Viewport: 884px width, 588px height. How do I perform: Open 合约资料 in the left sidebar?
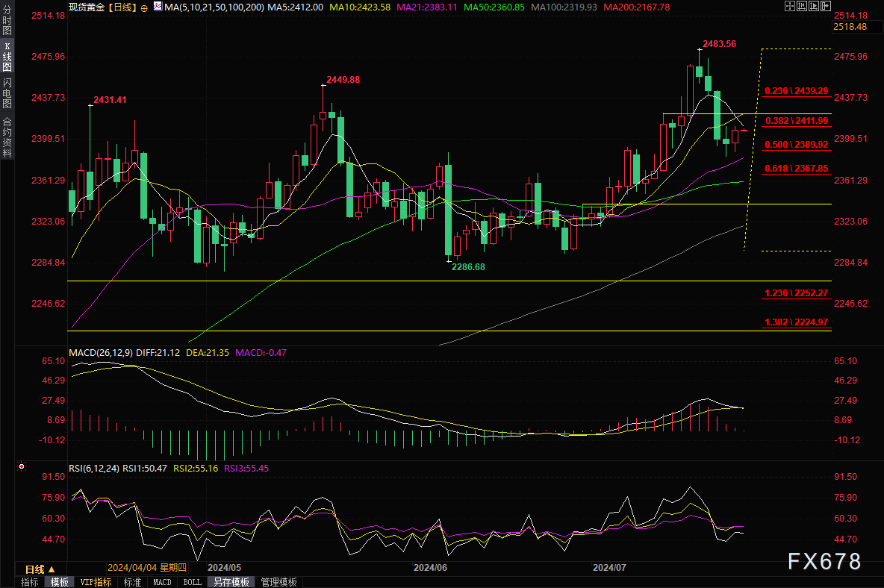click(7, 137)
